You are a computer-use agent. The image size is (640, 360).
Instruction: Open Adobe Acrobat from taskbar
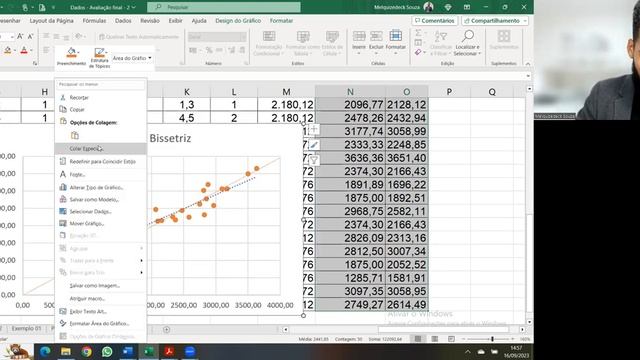tap(169, 351)
